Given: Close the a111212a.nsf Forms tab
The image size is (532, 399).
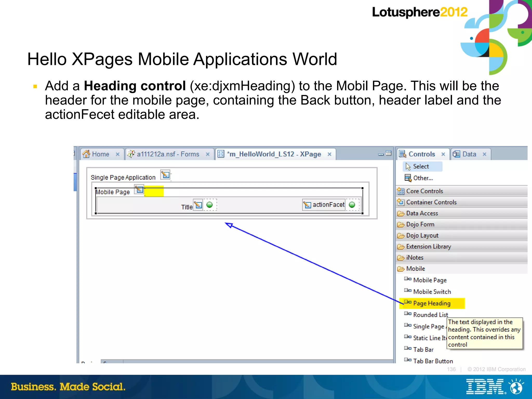Looking at the screenshot, I should (208, 154).
